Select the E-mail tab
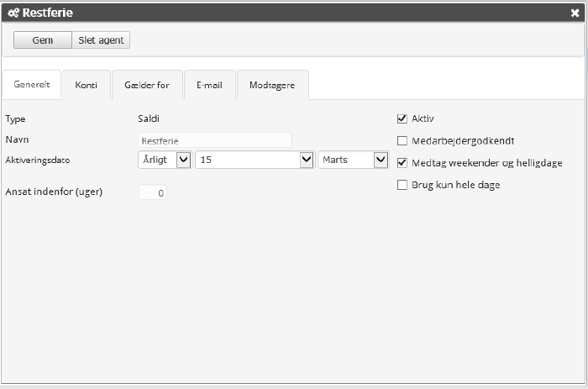Screen dimensions: 588x389 (x=209, y=86)
